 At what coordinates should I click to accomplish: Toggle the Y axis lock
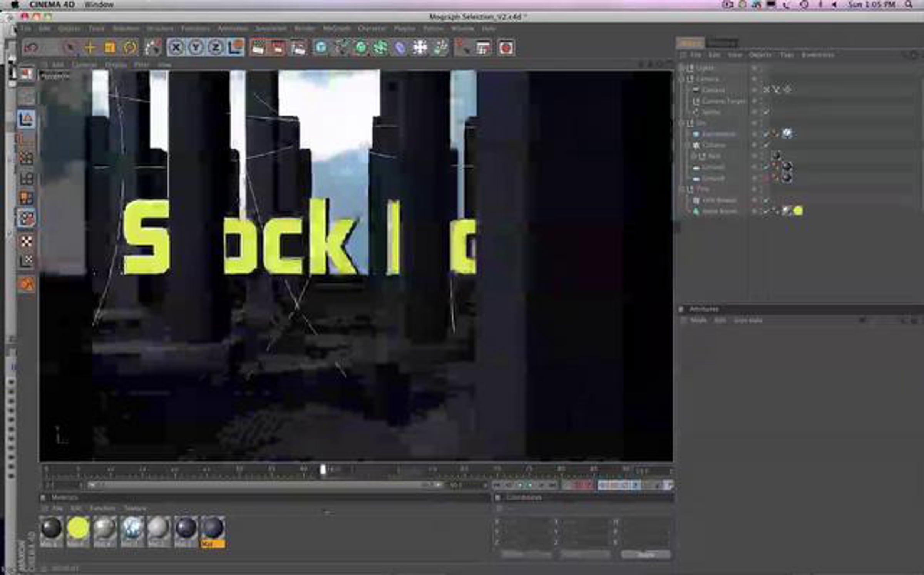196,48
